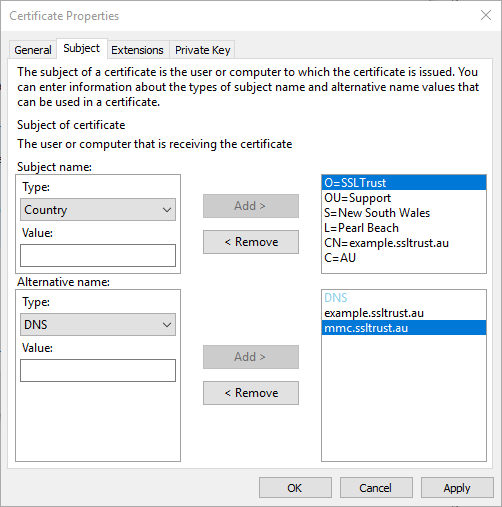Select the S=New South Wales entry
This screenshot has height=507, width=502.
tap(404, 213)
